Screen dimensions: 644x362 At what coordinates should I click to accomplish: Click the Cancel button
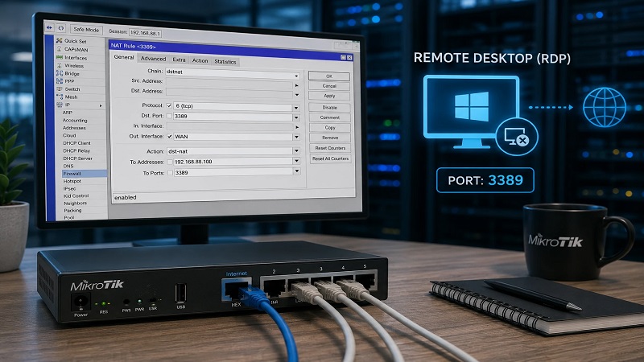(x=329, y=86)
